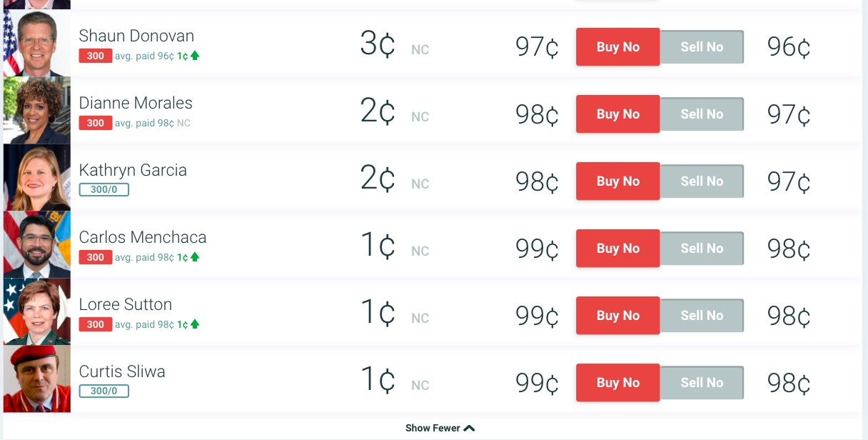Sell No shares for Carlos Menchaca
Image resolution: width=868 pixels, height=440 pixels.
[702, 249]
